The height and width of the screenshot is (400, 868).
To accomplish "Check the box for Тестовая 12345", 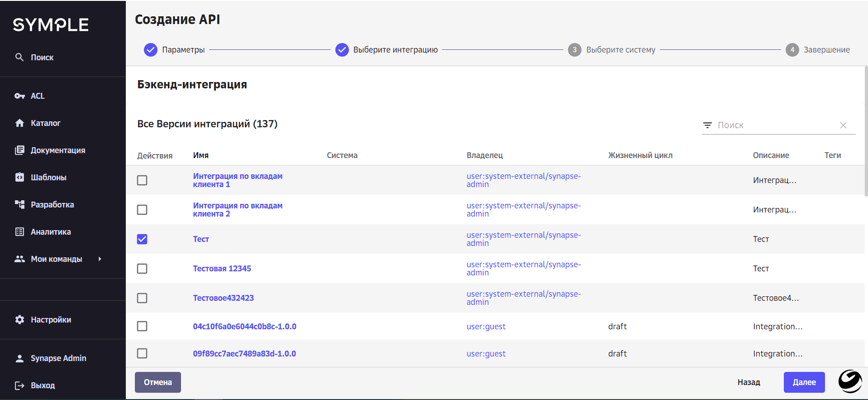I will click(142, 269).
